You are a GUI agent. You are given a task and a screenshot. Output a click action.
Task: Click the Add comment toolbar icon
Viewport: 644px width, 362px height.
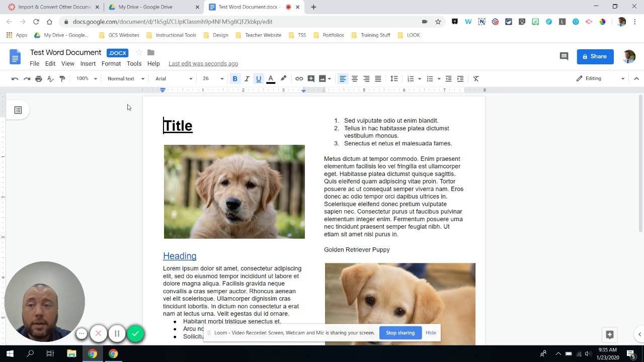[311, 78]
